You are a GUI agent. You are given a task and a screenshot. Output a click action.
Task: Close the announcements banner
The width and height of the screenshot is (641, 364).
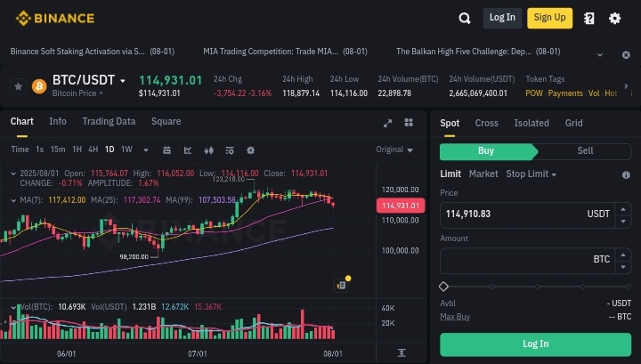click(x=626, y=55)
